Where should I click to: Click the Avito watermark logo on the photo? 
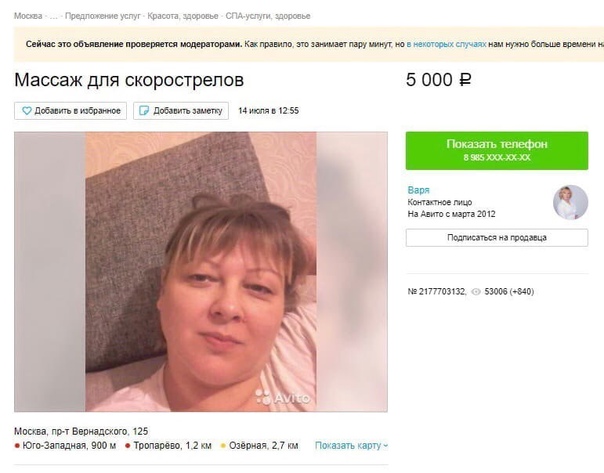283,397
